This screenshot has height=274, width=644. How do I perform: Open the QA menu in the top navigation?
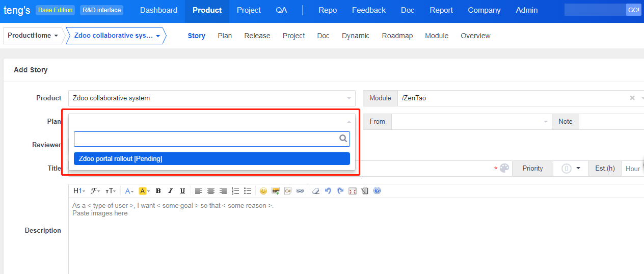(x=281, y=10)
